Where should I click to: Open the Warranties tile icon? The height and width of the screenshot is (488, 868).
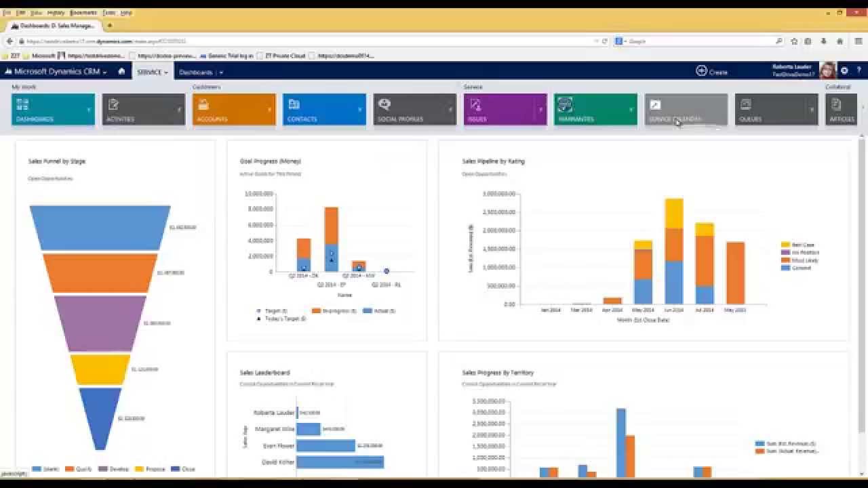(565, 104)
